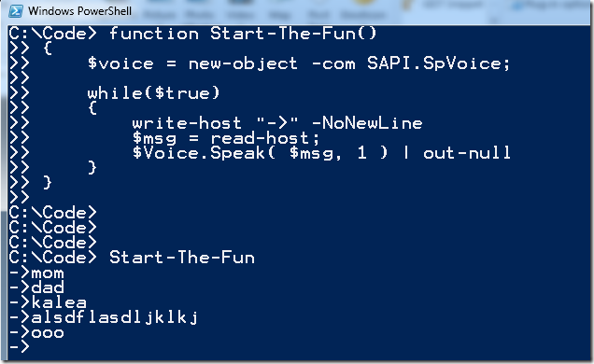The image size is (594, 364).
Task: Click the -NoNewLine parameter text
Action: click(367, 123)
